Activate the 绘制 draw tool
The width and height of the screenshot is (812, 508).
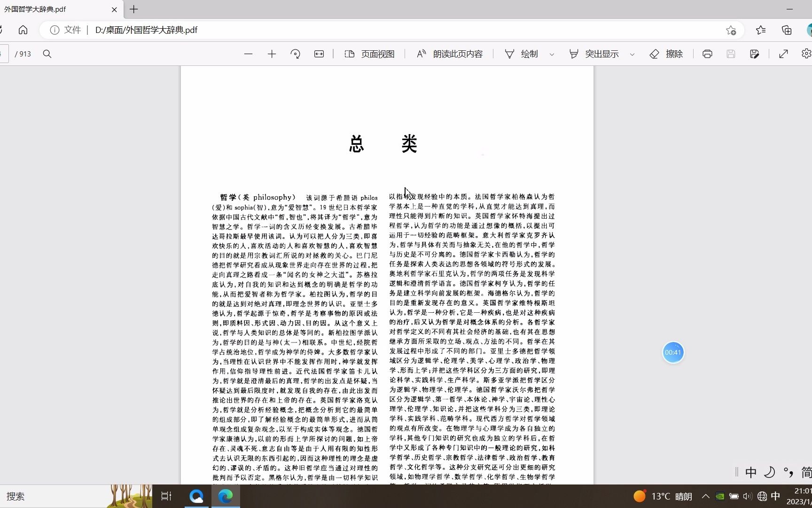(x=521, y=54)
